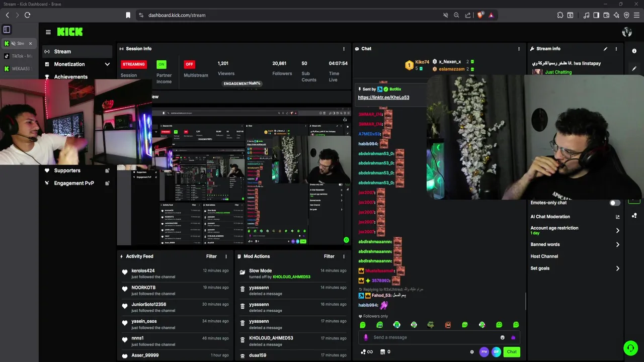Switch to the TikTok browser tab

pyautogui.click(x=18, y=56)
